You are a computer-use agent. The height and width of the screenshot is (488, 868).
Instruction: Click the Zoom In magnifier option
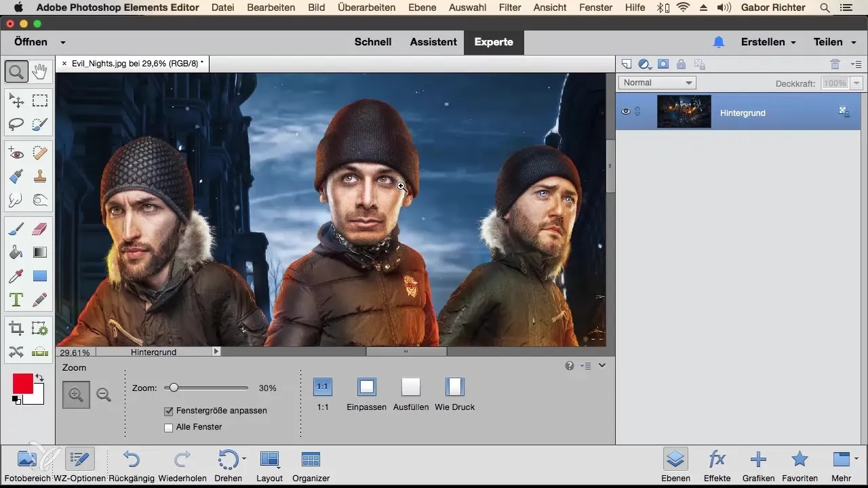(76, 394)
